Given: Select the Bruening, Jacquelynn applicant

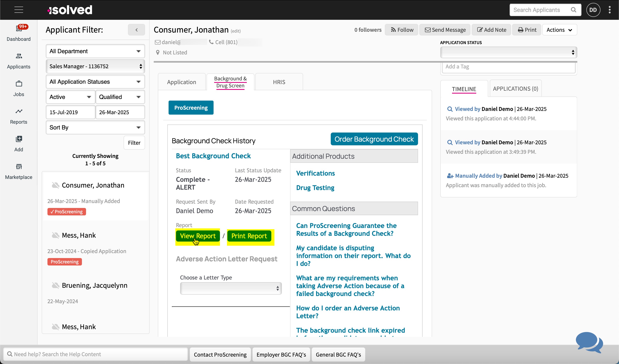Looking at the screenshot, I should [x=95, y=285].
